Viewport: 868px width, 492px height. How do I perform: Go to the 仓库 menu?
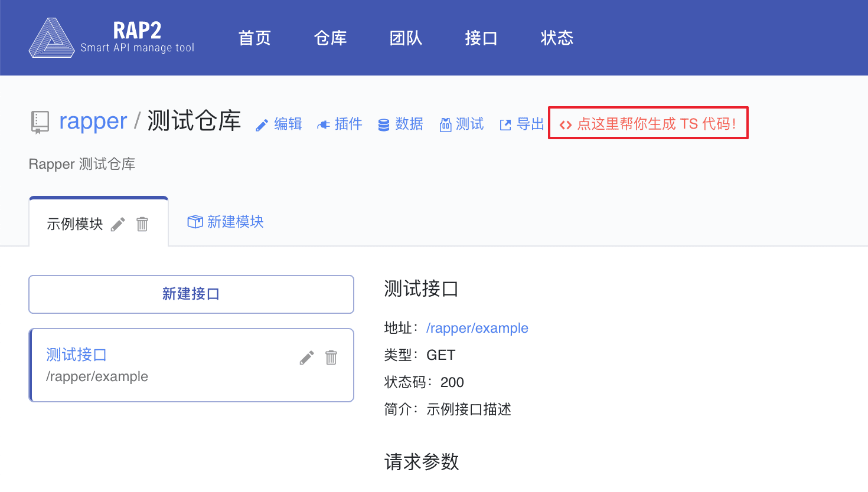point(330,38)
